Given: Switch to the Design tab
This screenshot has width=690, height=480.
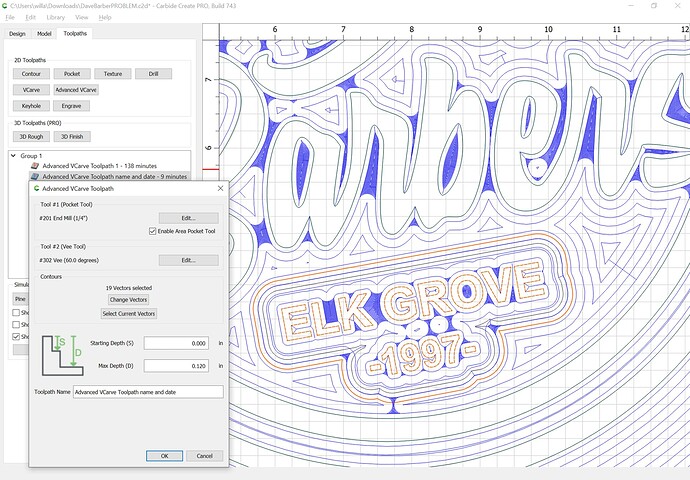Looking at the screenshot, I should (x=17, y=33).
